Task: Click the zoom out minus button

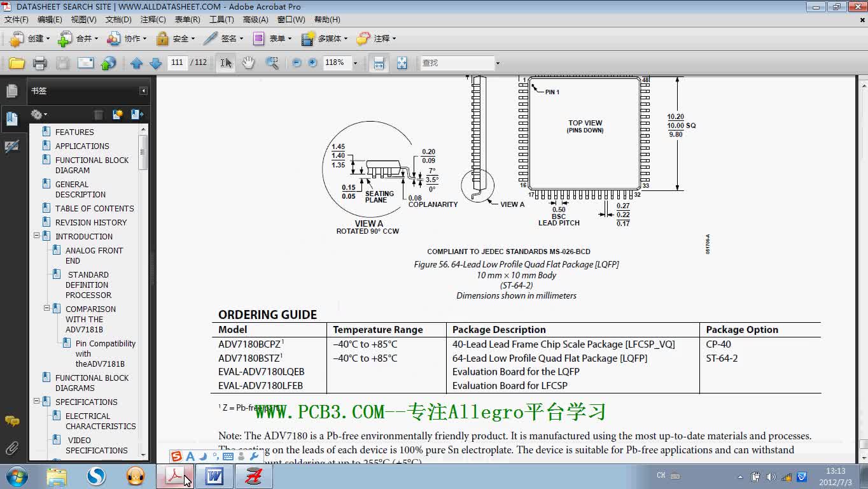Action: (x=297, y=63)
